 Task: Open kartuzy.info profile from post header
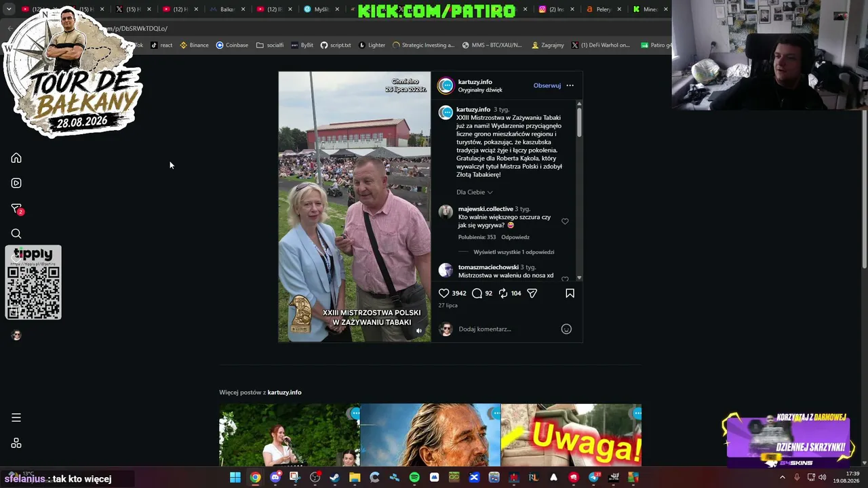[475, 81]
